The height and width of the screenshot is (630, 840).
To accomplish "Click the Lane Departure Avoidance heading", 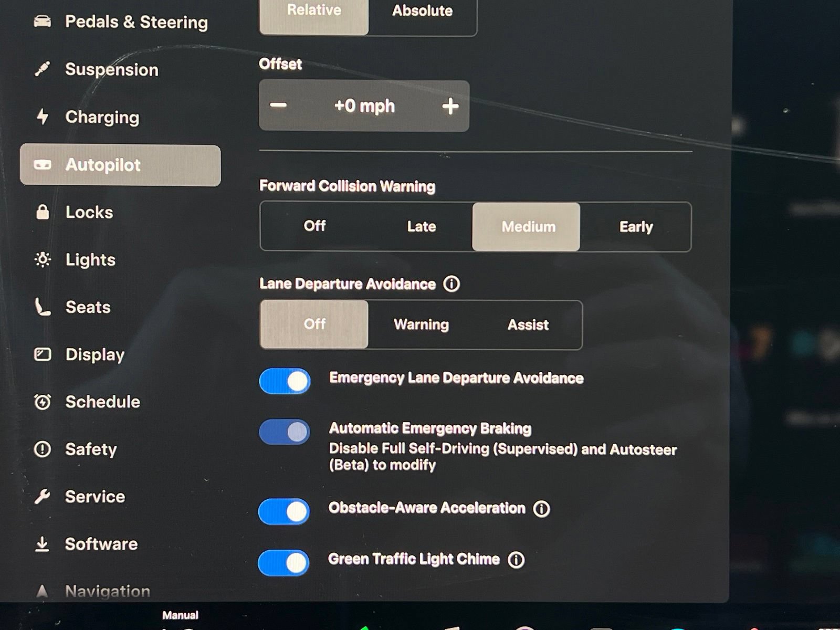I will point(347,284).
